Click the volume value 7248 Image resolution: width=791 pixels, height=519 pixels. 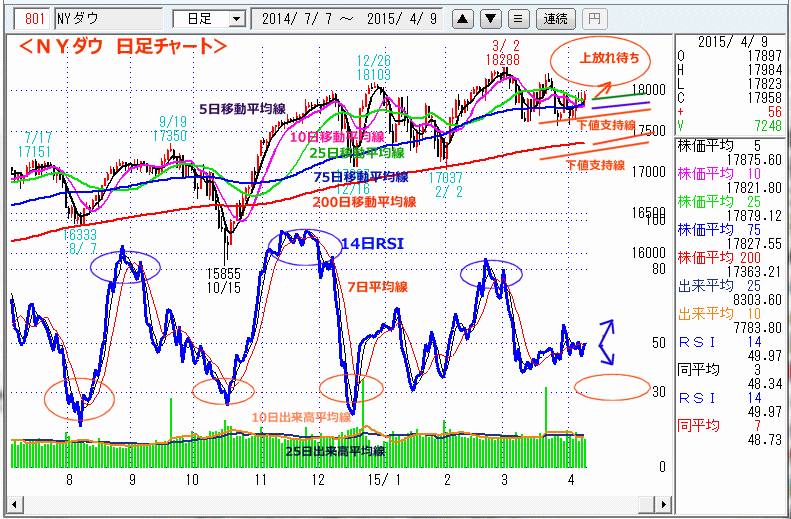pos(769,125)
